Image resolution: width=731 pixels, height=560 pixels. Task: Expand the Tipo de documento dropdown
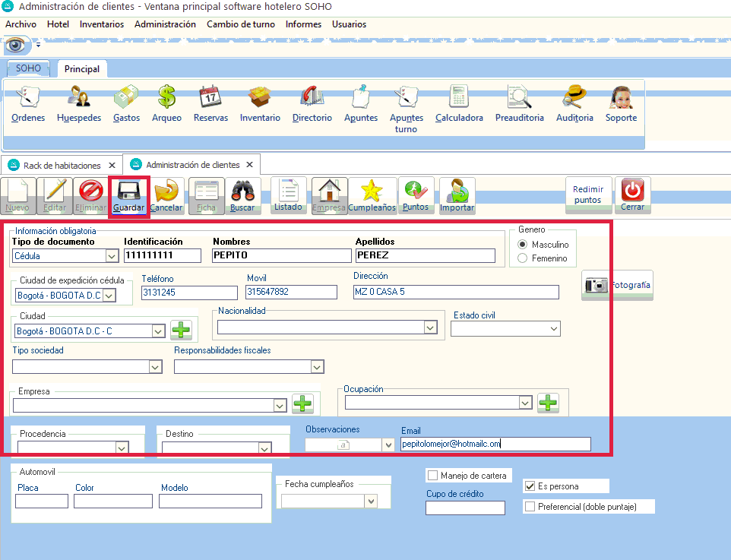(x=110, y=256)
